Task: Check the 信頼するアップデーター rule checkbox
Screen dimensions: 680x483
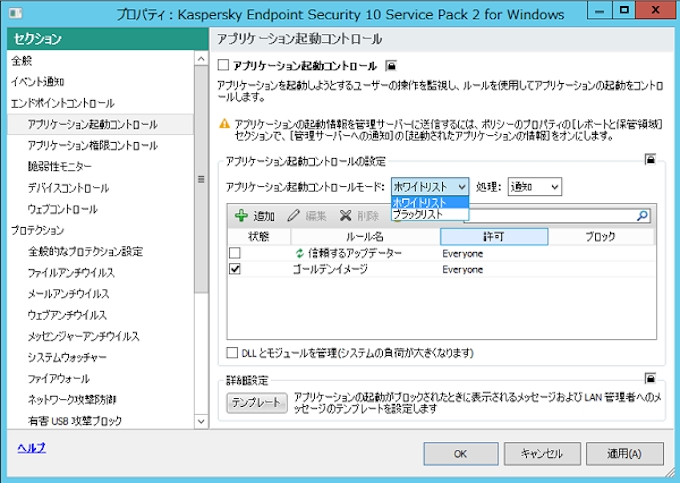Action: (x=234, y=254)
